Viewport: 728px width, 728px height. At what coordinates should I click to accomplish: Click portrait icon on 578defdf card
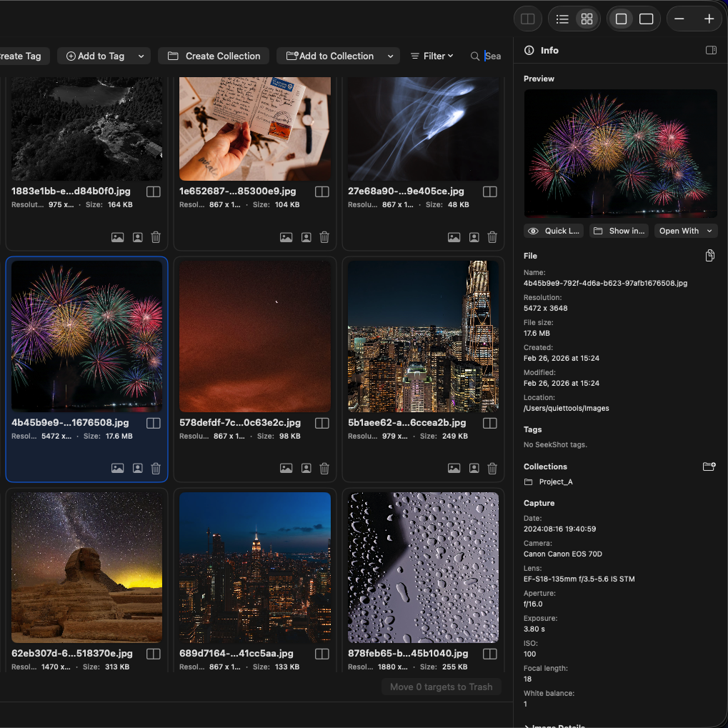tap(306, 468)
